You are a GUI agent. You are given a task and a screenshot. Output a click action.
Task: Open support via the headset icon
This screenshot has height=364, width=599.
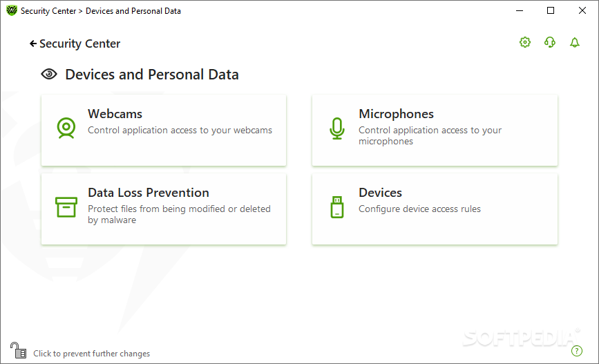[550, 42]
